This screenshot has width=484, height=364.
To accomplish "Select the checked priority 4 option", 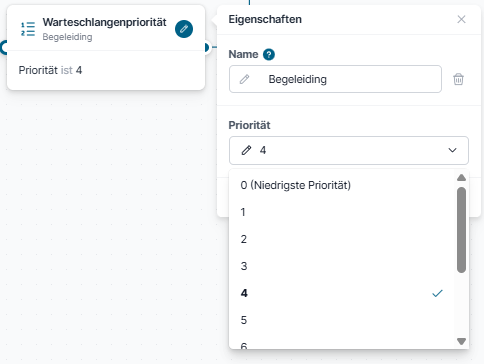I will click(x=342, y=293).
